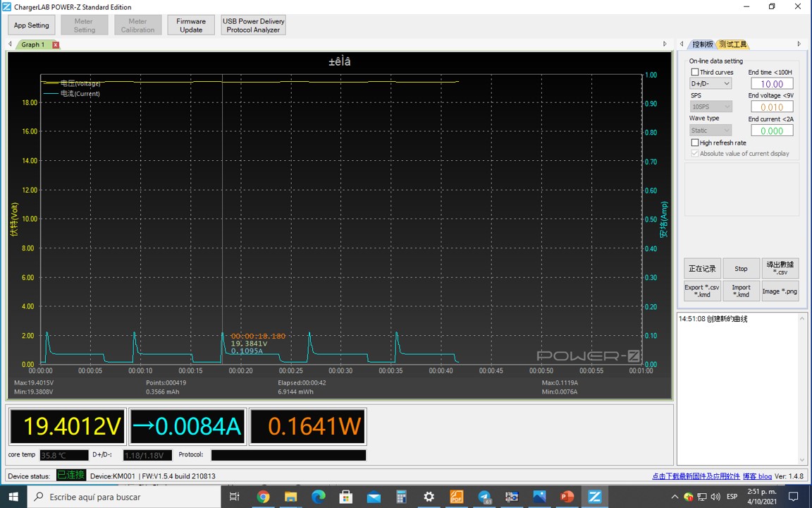Click right arrow at side panel tab end
This screenshot has height=508, width=812.
click(x=799, y=44)
